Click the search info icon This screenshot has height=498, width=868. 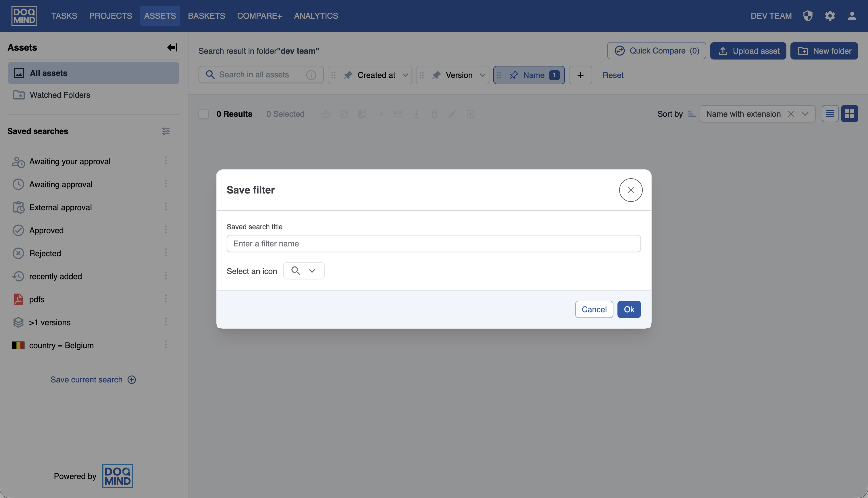pyautogui.click(x=311, y=75)
